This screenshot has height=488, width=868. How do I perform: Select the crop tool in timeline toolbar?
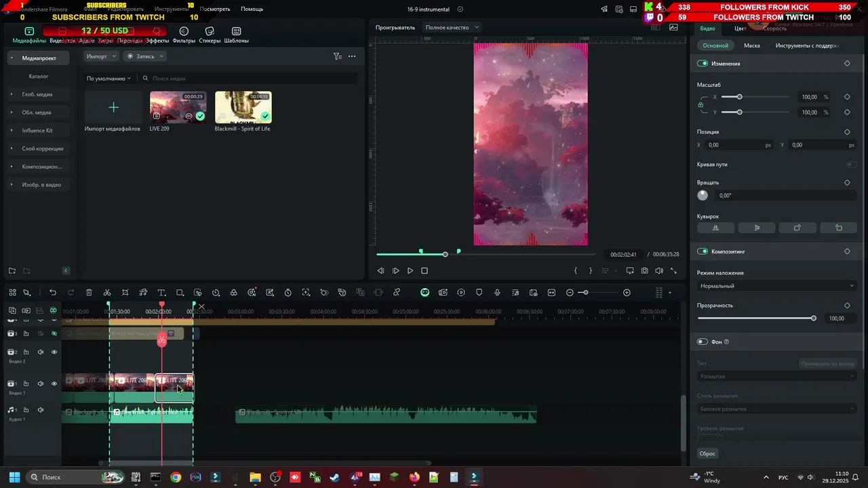[125, 293]
